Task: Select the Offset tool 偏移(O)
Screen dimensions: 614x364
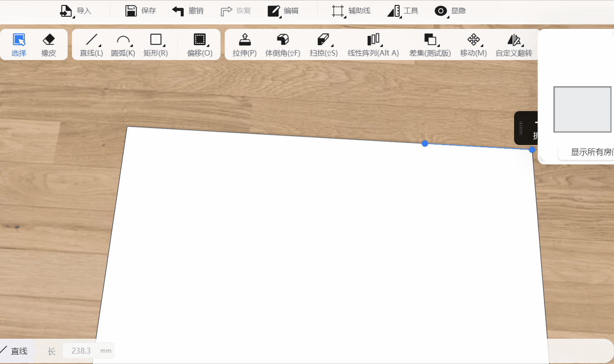Action: [x=200, y=45]
